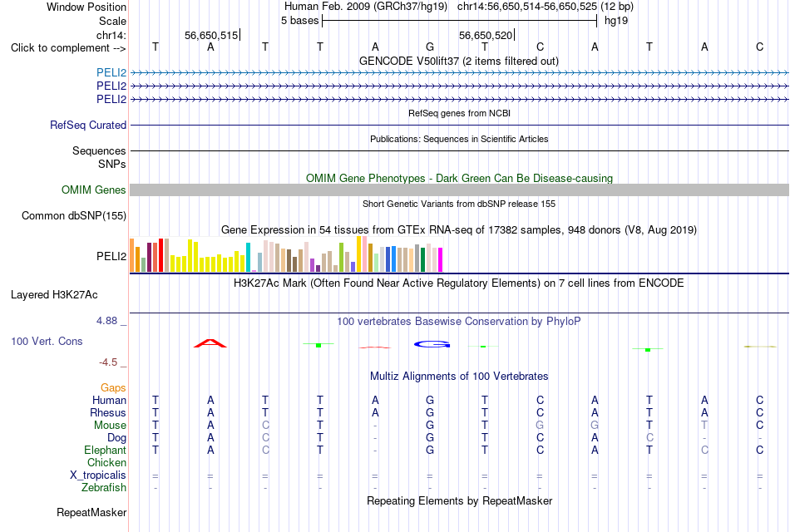Image resolution: width=790 pixels, height=532 pixels.
Task: Click the PELI2 label beside GTEx chart
Action: (x=111, y=256)
